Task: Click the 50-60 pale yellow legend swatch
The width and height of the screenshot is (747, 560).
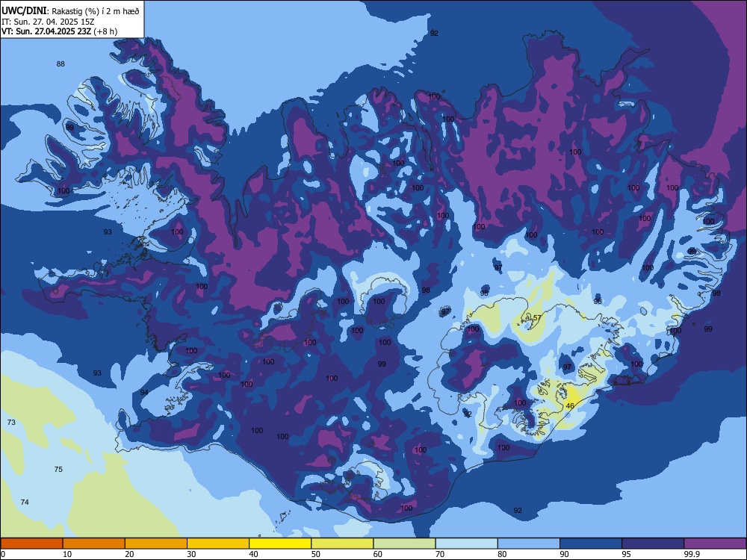Action: pyautogui.click(x=342, y=544)
